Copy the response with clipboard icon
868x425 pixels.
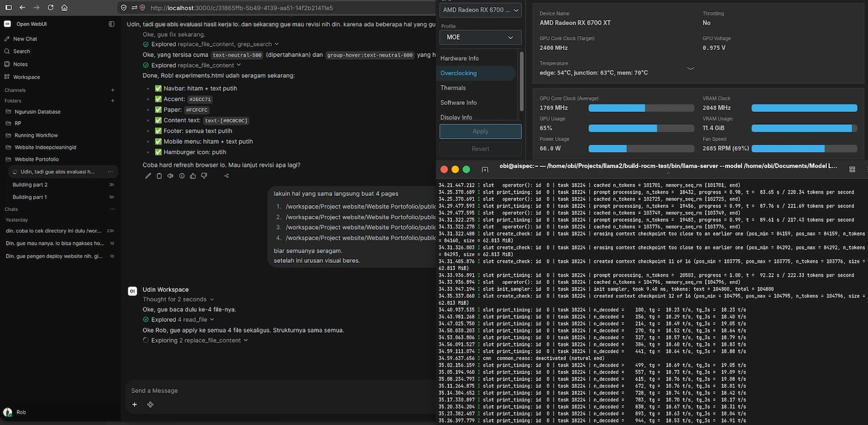point(159,176)
